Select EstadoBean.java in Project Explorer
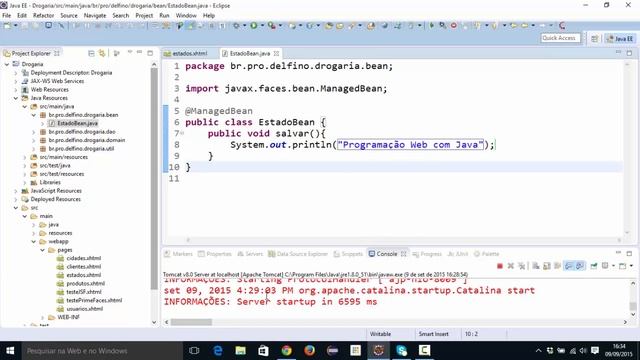The width and height of the screenshot is (640, 360). click(77, 123)
